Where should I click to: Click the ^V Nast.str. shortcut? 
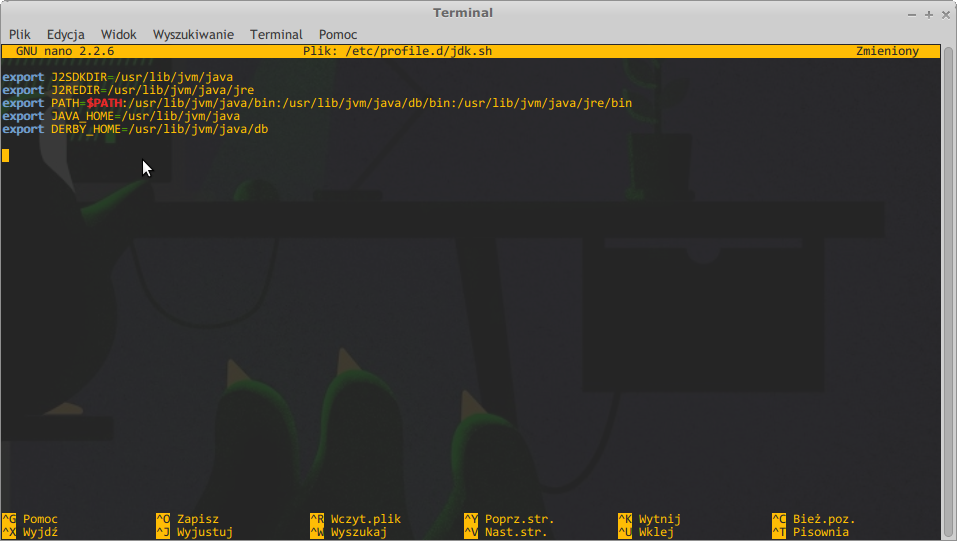[x=506, y=532]
